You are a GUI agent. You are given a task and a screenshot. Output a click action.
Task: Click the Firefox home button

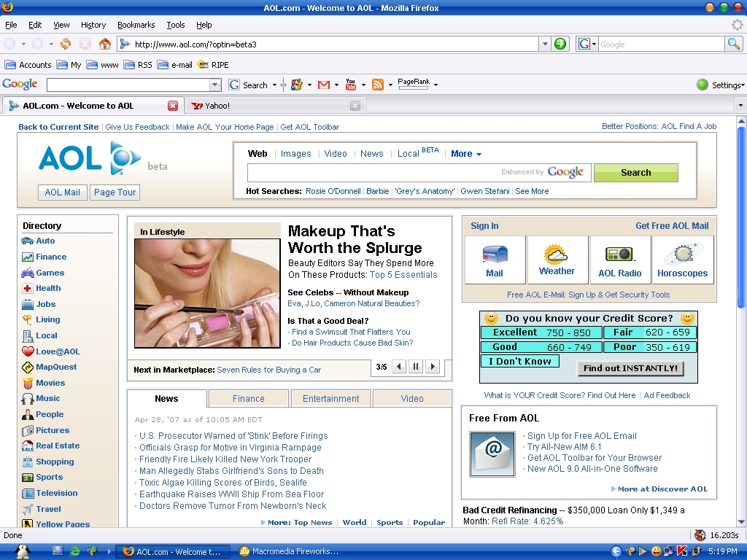105,44
